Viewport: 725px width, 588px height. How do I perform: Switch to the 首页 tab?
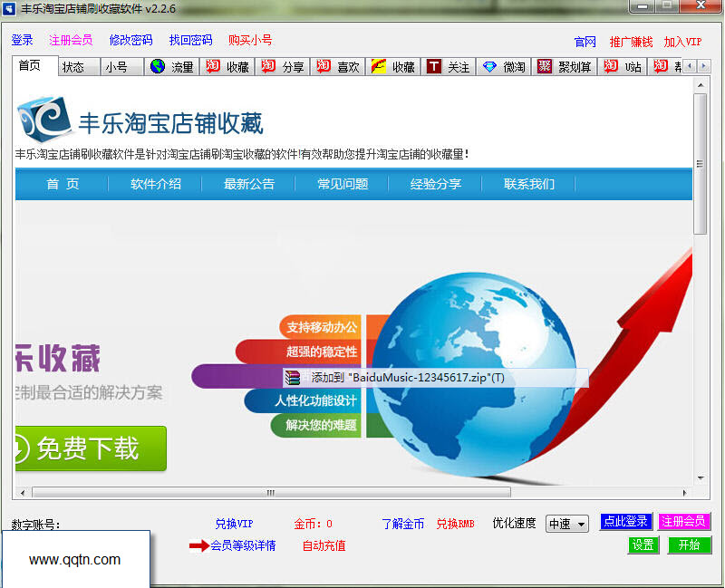34,65
